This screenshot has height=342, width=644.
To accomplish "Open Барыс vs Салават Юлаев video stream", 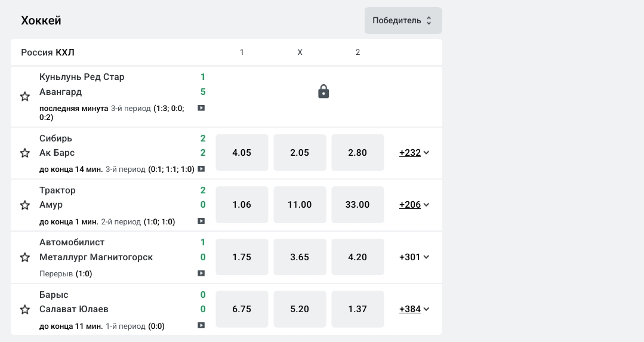I will [x=201, y=326].
